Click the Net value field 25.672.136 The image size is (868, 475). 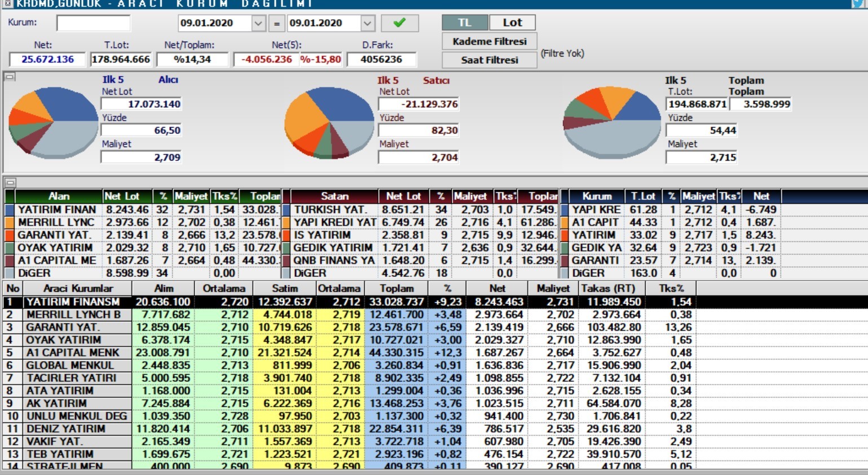point(47,59)
